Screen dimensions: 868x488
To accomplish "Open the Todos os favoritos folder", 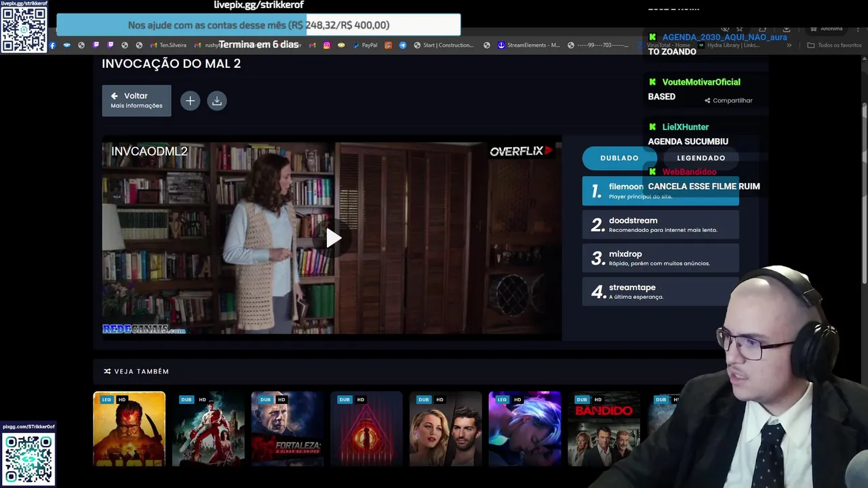I will [834, 45].
